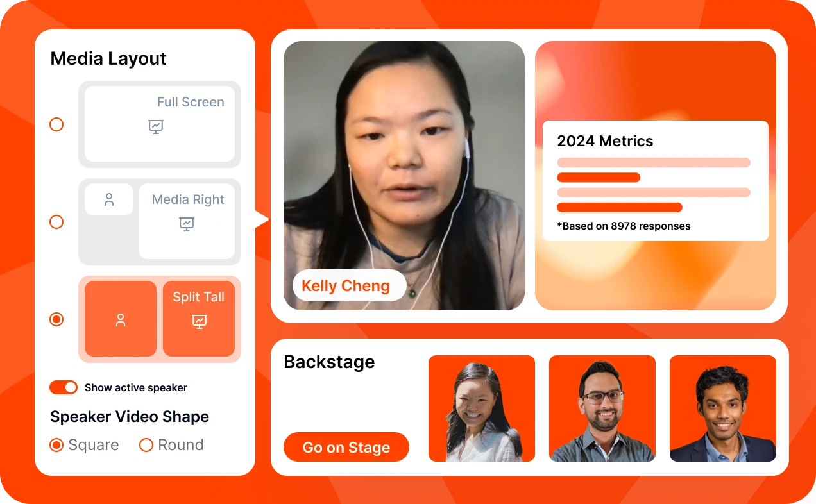Select the Full Screen layout radio button
The width and height of the screenshot is (816, 504).
[57, 124]
